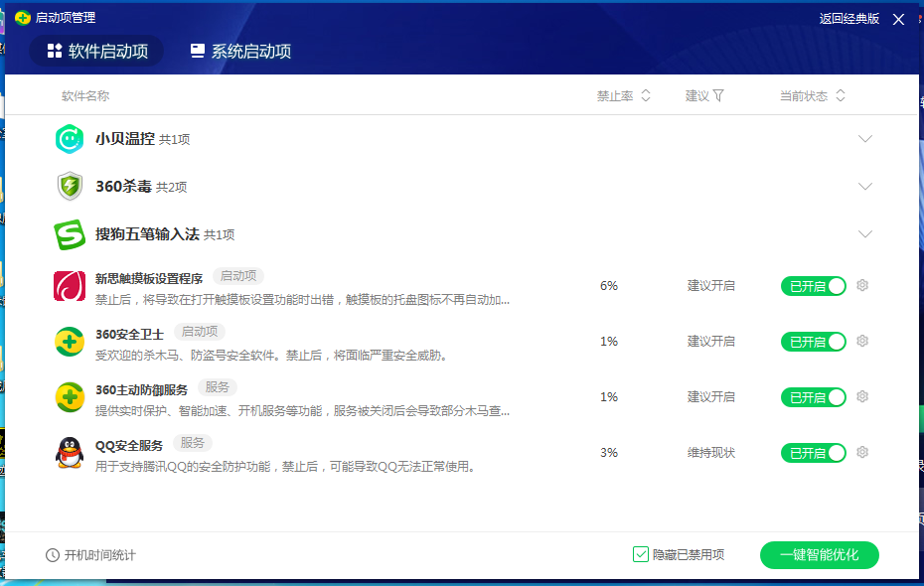Select the 软件启动项 tab

(x=97, y=52)
